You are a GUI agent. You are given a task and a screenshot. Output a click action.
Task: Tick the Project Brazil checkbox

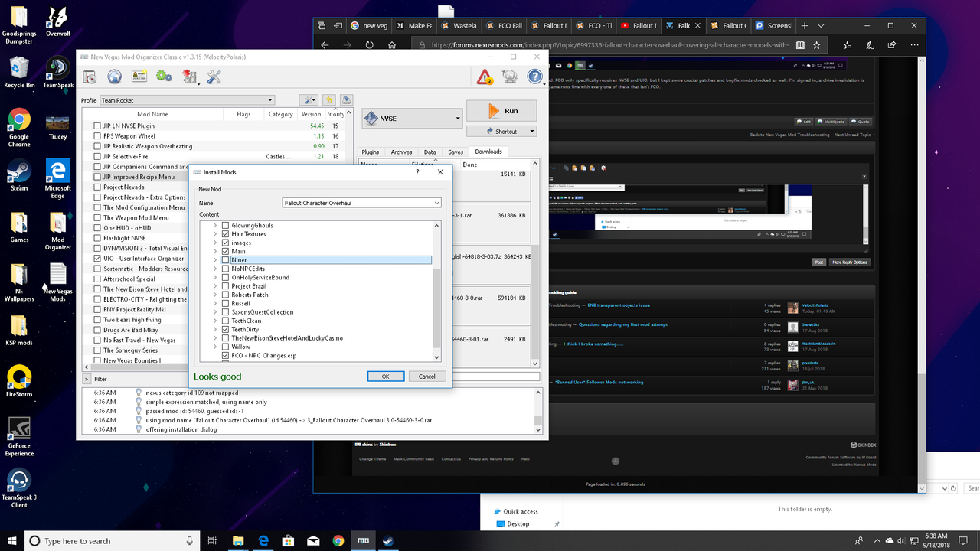(226, 286)
